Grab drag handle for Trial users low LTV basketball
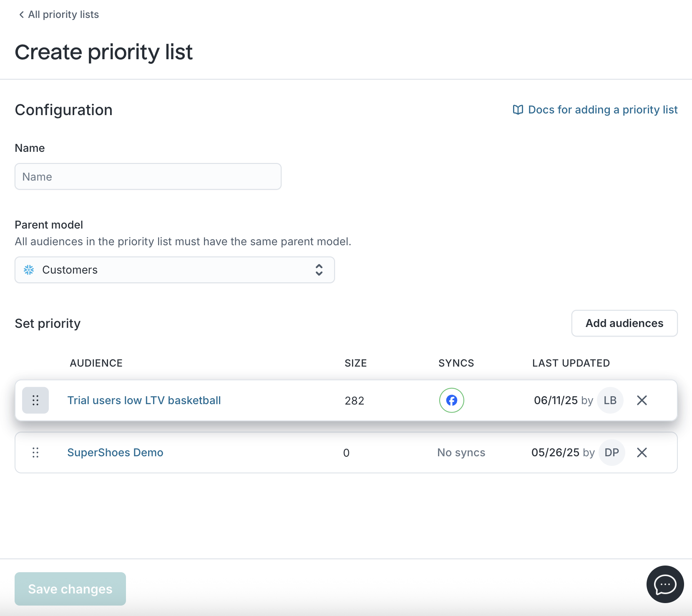The height and width of the screenshot is (616, 692). click(35, 400)
